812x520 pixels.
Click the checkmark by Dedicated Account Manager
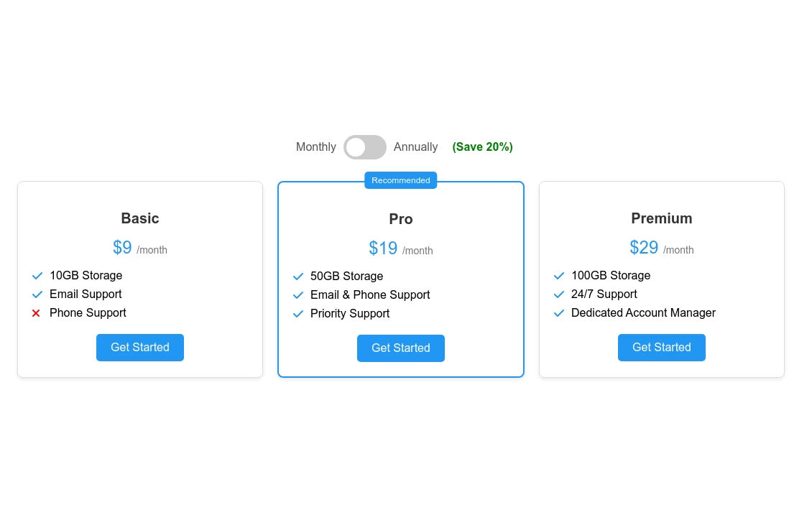click(x=559, y=313)
